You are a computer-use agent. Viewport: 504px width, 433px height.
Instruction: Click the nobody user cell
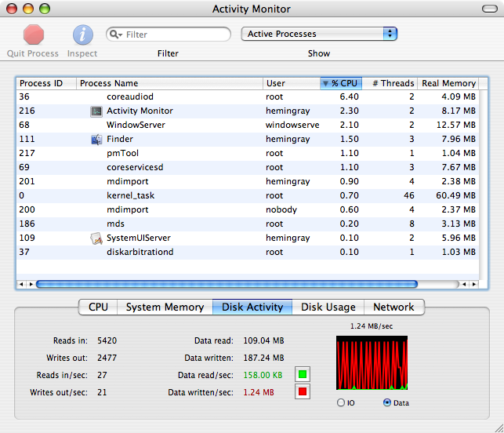click(281, 209)
